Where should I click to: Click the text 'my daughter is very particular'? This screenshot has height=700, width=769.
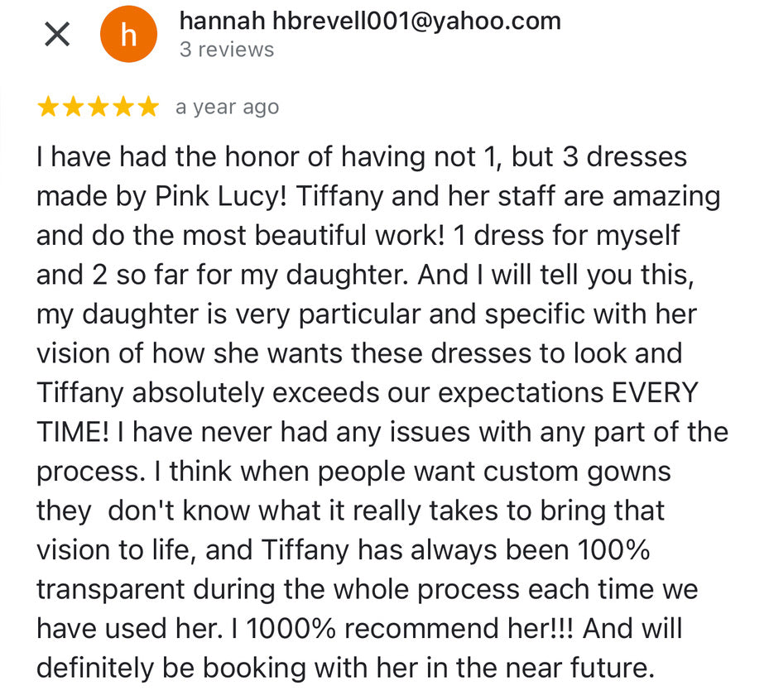tap(228, 314)
